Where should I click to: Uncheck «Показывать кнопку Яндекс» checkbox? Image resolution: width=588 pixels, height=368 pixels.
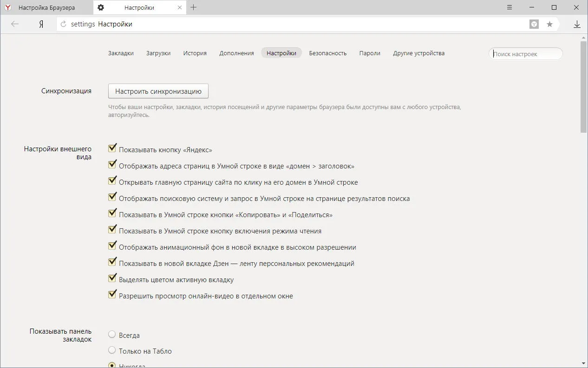[112, 148]
